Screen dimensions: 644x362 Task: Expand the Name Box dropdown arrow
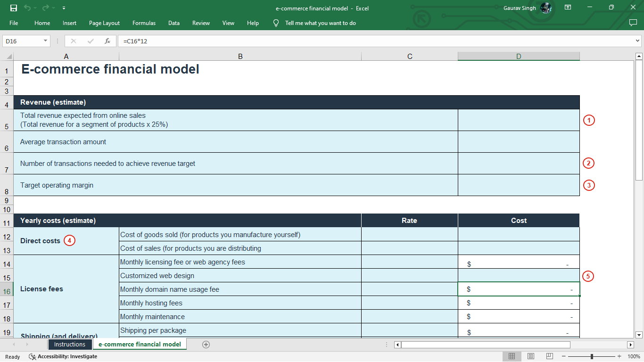tap(46, 41)
